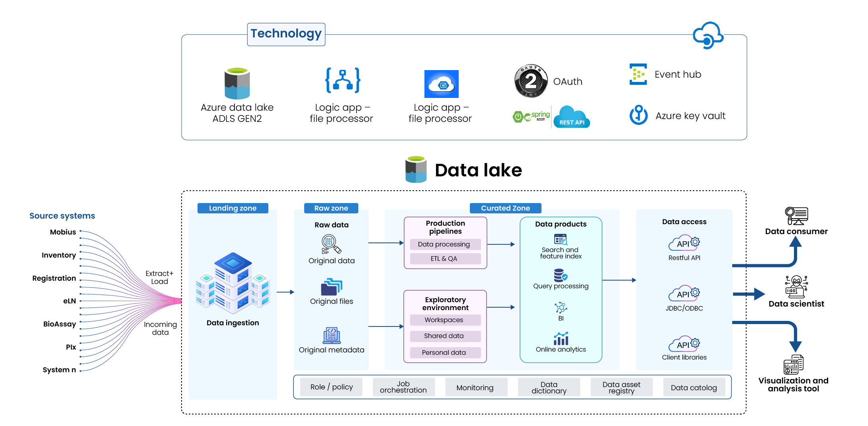Screen dimensions: 868x426
Task: Click the Spring Boot logo
Action: pos(531,116)
